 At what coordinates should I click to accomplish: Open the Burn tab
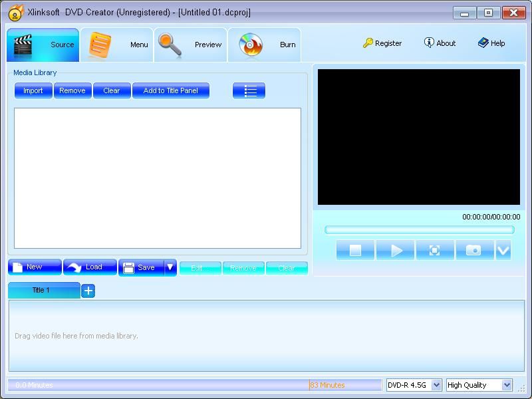click(x=264, y=45)
